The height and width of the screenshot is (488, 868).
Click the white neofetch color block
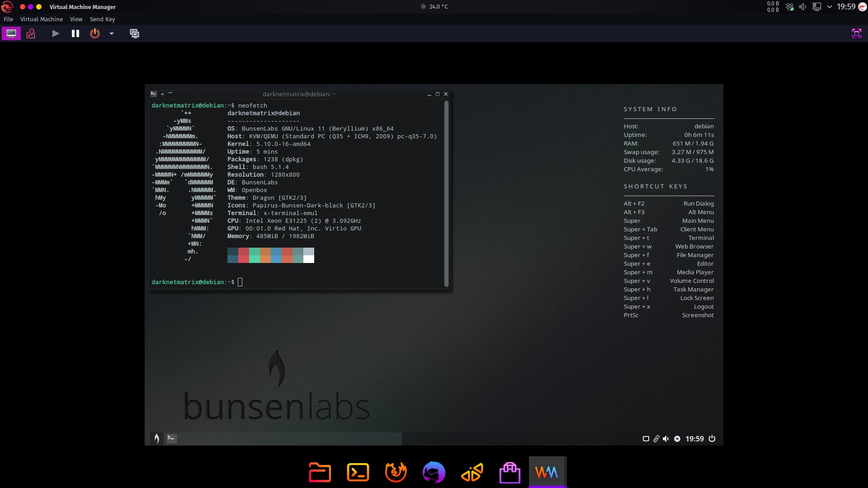[309, 259]
